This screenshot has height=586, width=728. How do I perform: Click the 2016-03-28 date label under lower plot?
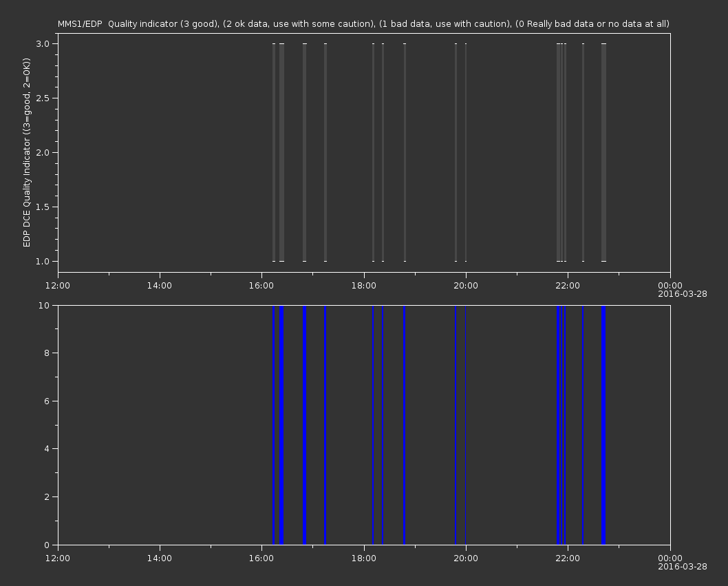[683, 567]
